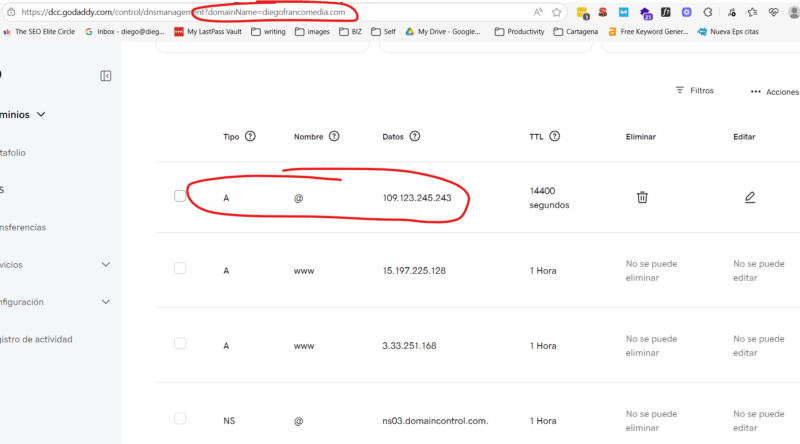Viewport: 800px width, 444px height.
Task: Open the Productivity bookmarks folder
Action: (519, 32)
